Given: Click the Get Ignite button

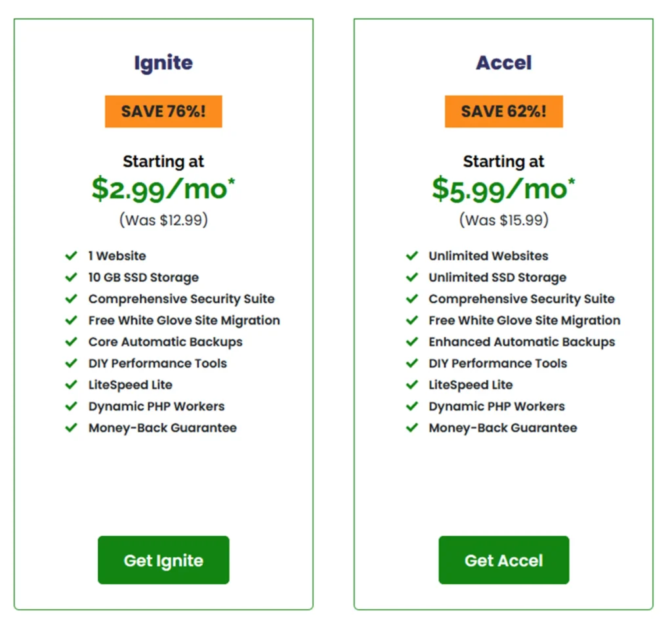Looking at the screenshot, I should (x=163, y=559).
